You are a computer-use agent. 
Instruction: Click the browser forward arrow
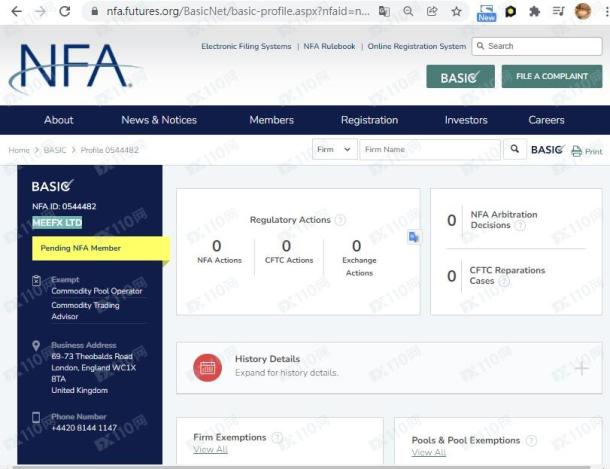pos(40,11)
